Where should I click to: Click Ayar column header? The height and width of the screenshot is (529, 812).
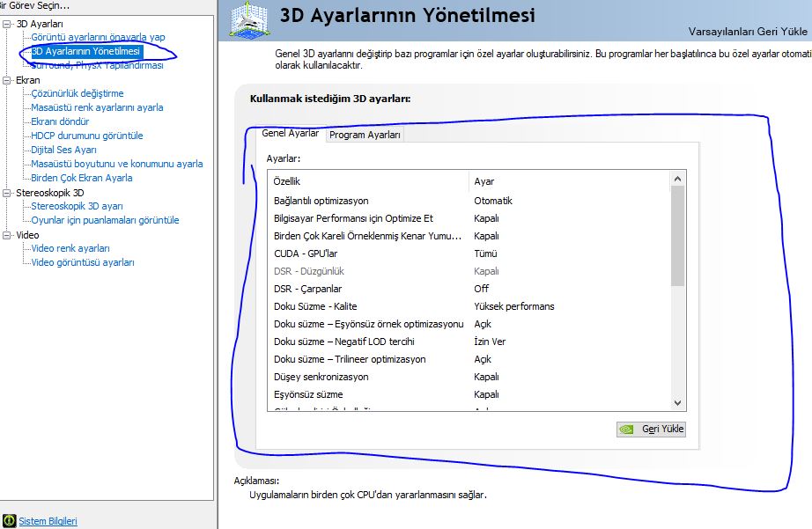[x=570, y=181]
